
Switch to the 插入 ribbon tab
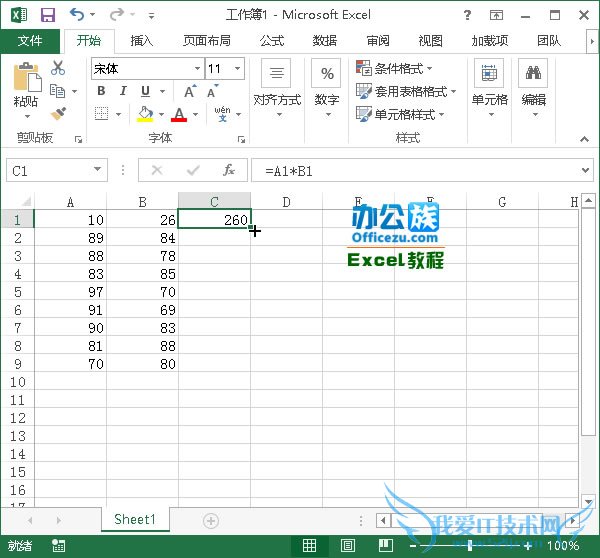142,41
